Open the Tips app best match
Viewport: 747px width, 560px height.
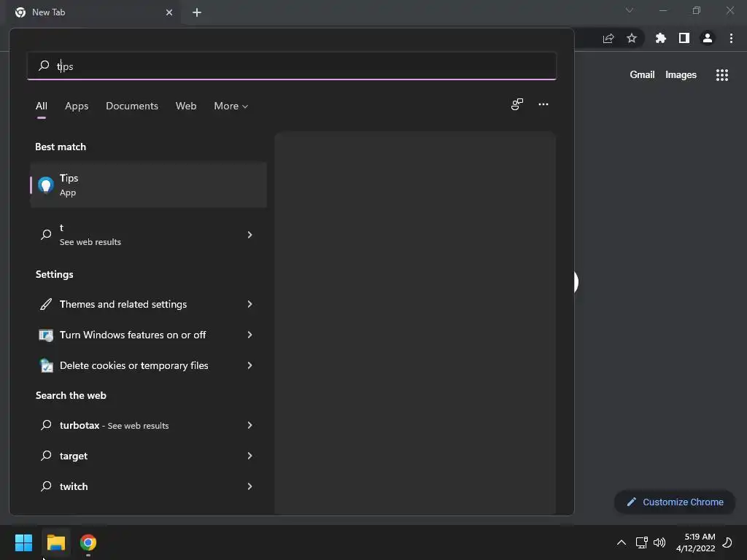(x=149, y=184)
